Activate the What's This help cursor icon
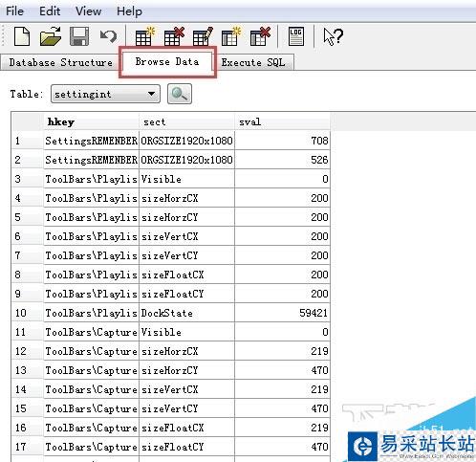This screenshot has width=476, height=462. (334, 36)
